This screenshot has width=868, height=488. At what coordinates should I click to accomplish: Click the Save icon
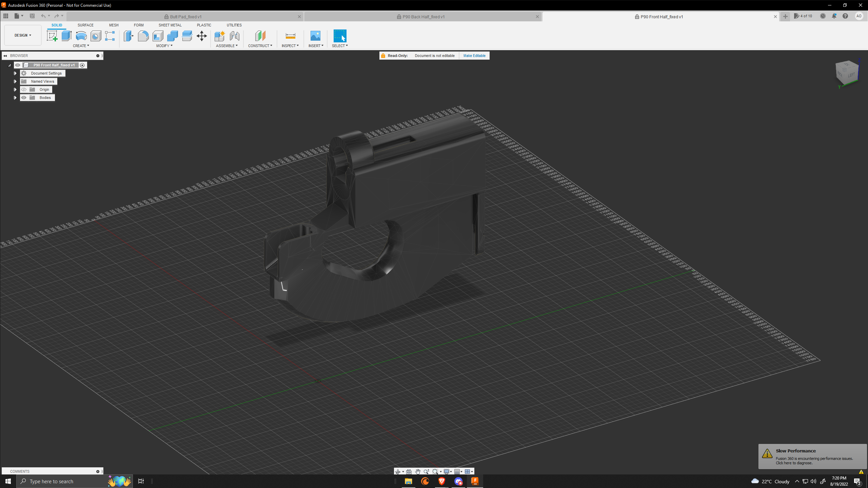(32, 16)
